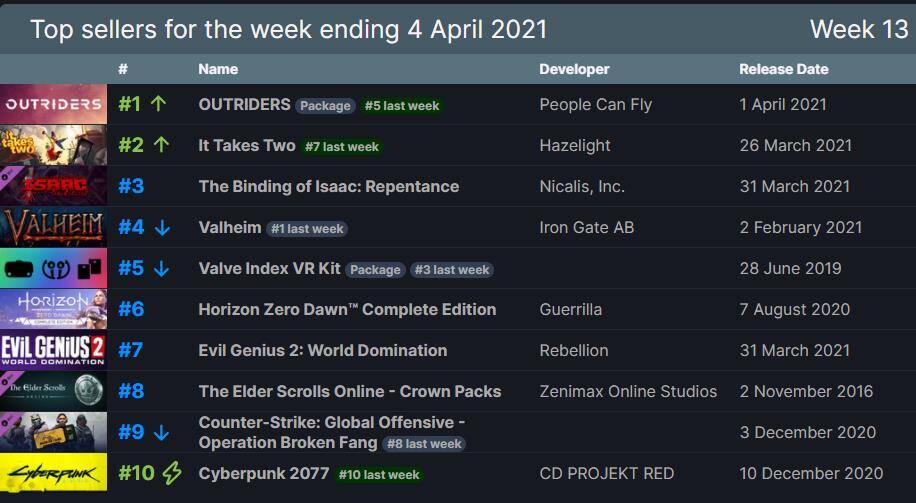Click the Package tag next to OUTRIDERS

pyautogui.click(x=325, y=106)
